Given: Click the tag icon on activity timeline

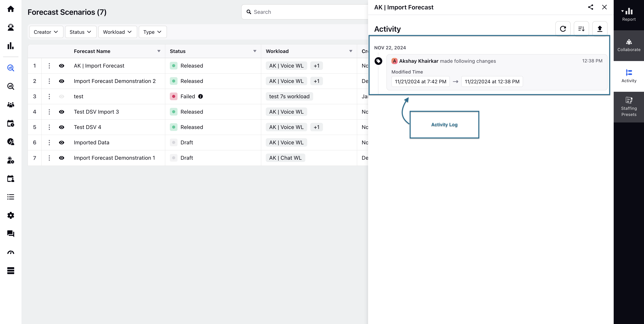Looking at the screenshot, I should (x=378, y=61).
